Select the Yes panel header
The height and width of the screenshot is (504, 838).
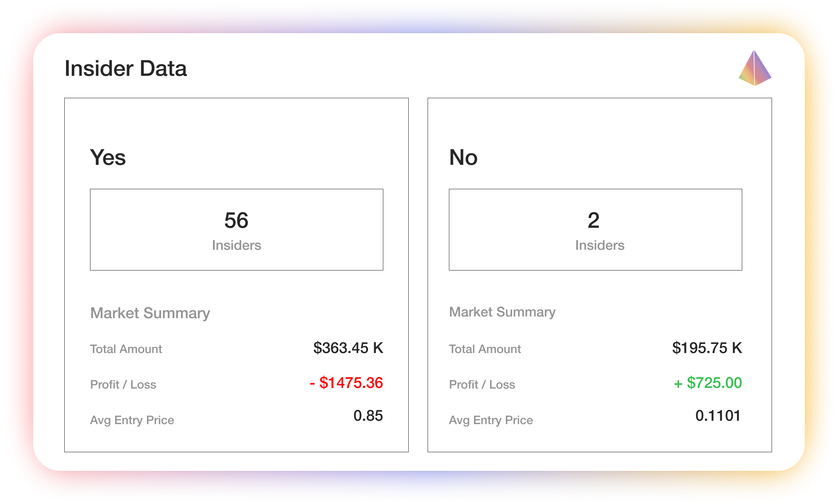[x=108, y=157]
